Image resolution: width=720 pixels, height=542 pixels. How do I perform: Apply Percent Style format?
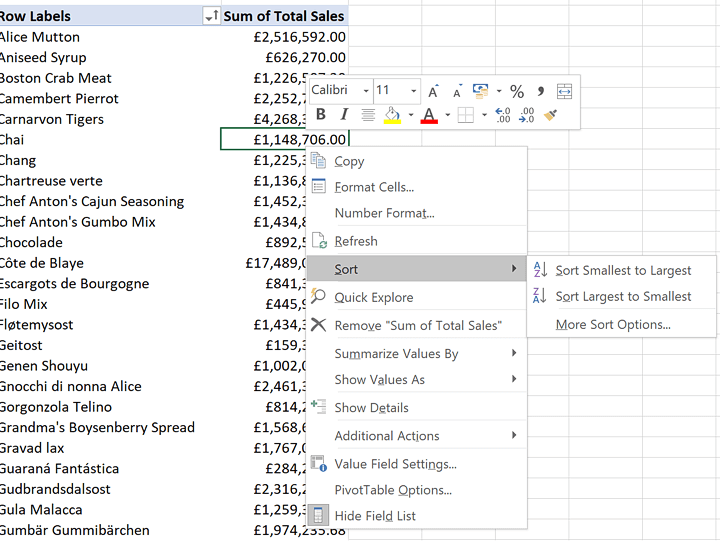[517, 91]
